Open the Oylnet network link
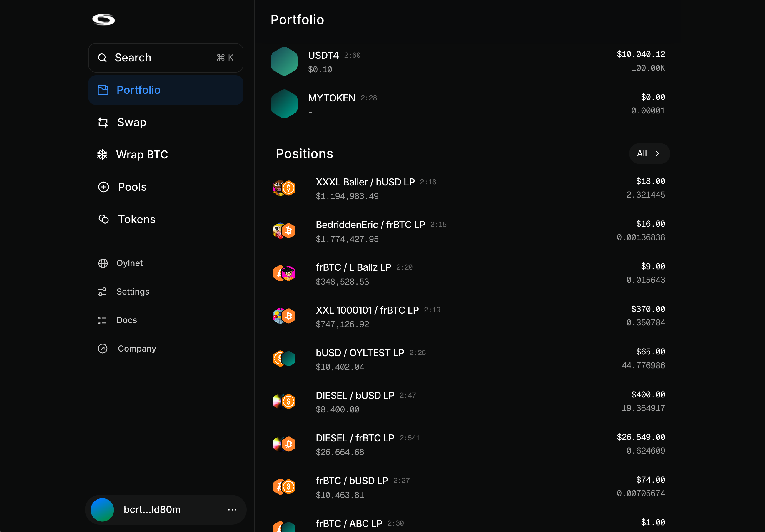The height and width of the screenshot is (532, 765). tap(130, 263)
